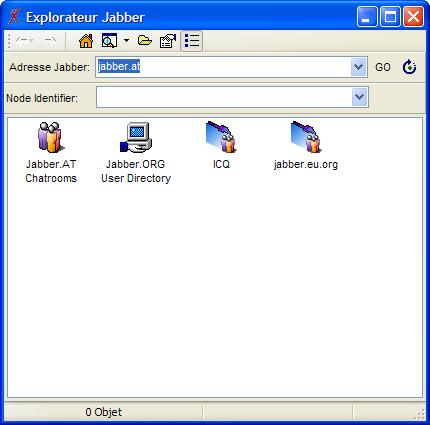430x425 pixels.
Task: Click the forward arrow in toolbar
Action: tap(50, 40)
